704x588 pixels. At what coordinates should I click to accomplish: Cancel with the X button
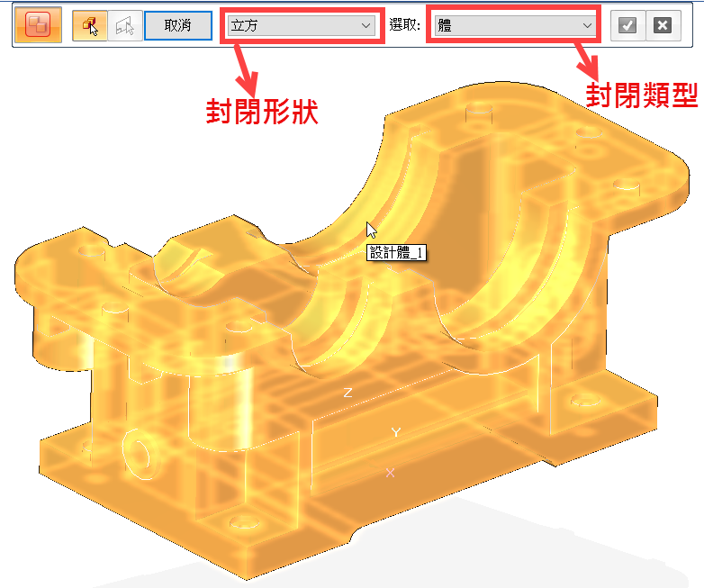click(663, 25)
